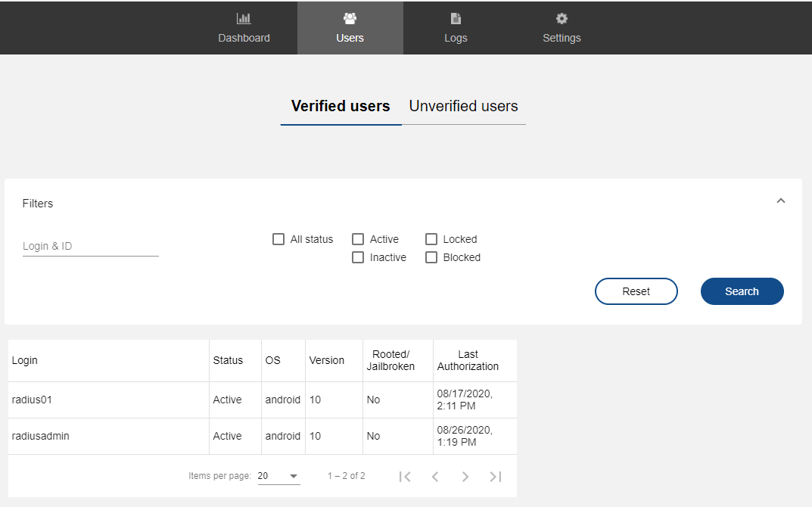
Task: Toggle the Blocked status filter
Action: tap(431, 257)
